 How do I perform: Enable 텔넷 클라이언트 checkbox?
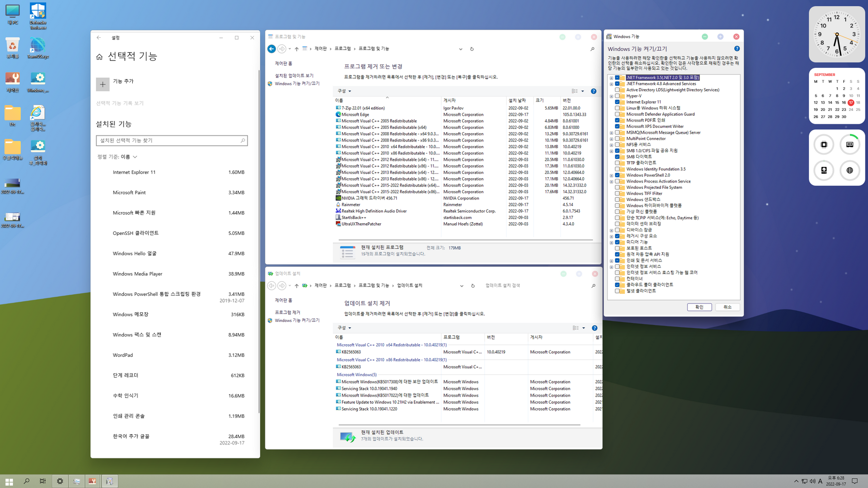pyautogui.click(x=617, y=291)
